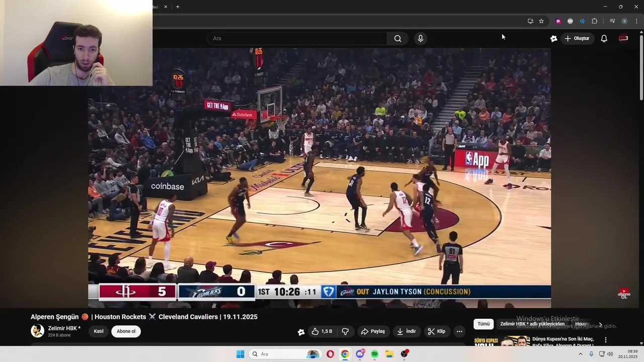This screenshot has width=644, height=362.
Task: Open Zelimir HBK channel avatar
Action: (37, 331)
